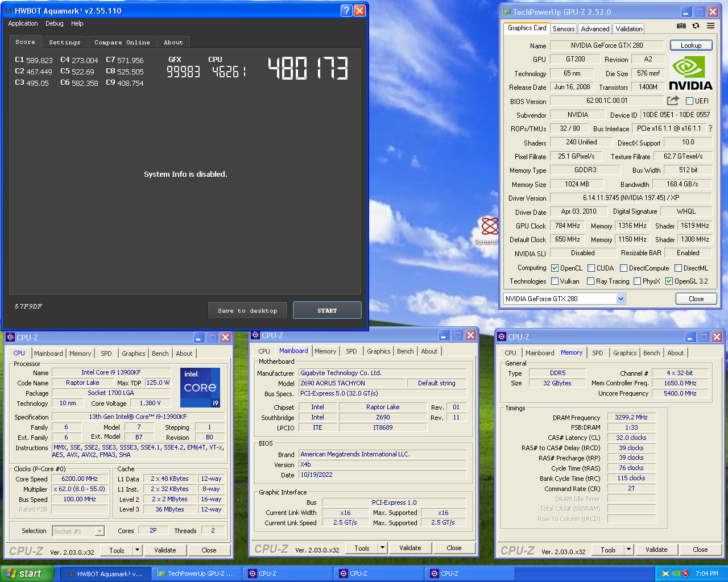Image resolution: width=728 pixels, height=582 pixels.
Task: Take a GPU-Z screenshot with the camera icon
Action: pos(681,26)
